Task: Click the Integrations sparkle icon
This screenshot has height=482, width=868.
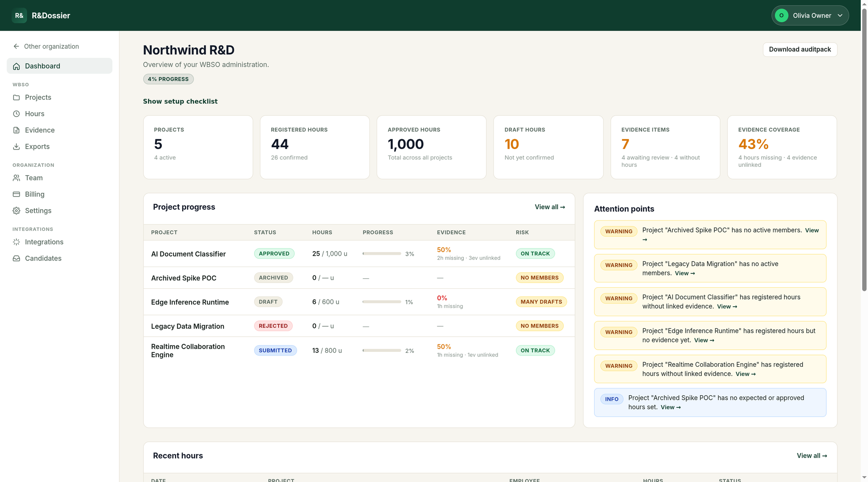Action: click(16, 242)
